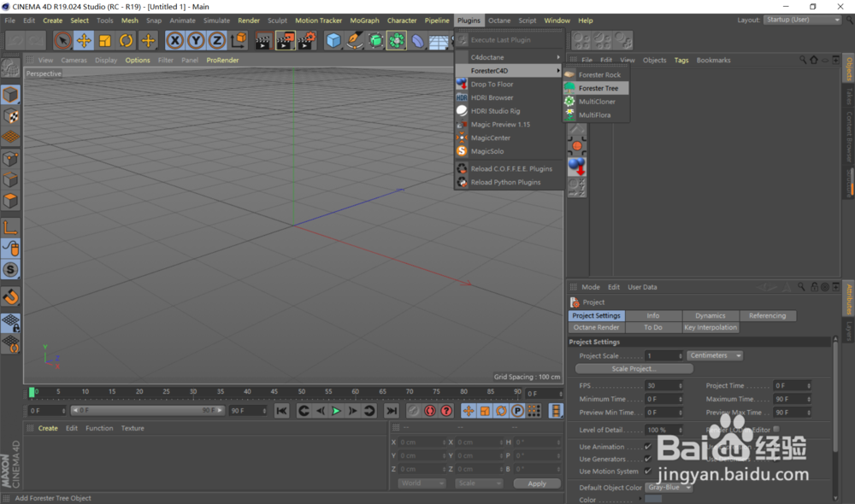The height and width of the screenshot is (504, 855).
Task: Click the coordinate system icon
Action: click(239, 40)
